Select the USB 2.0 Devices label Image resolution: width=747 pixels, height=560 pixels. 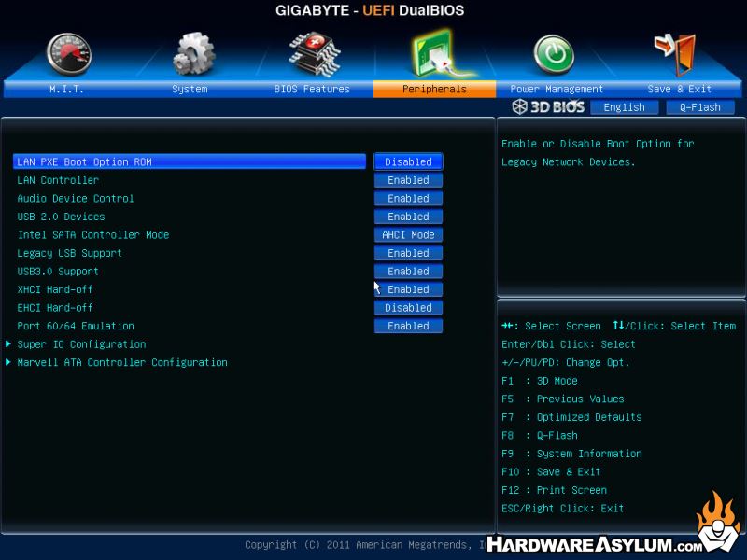click(x=61, y=217)
